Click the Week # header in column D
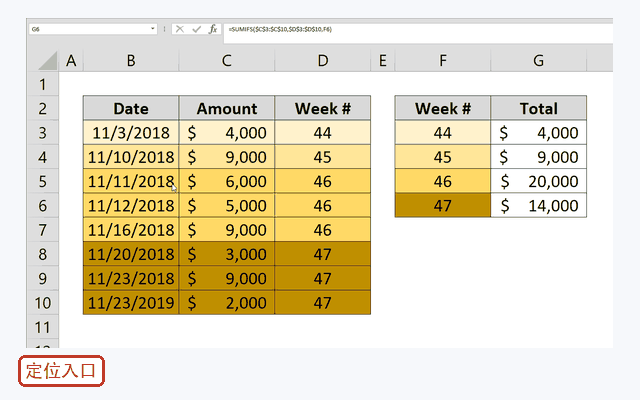This screenshot has width=640, height=400. click(323, 109)
